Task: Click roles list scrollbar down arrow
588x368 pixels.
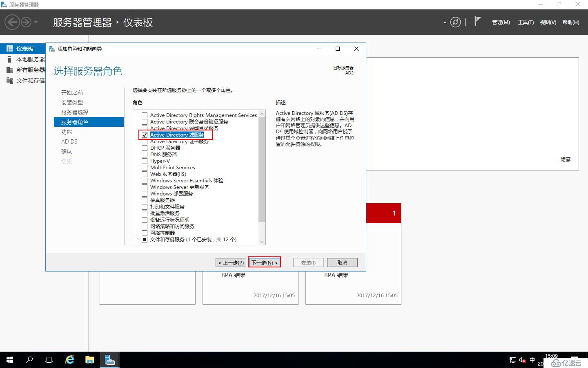Action: 262,242
